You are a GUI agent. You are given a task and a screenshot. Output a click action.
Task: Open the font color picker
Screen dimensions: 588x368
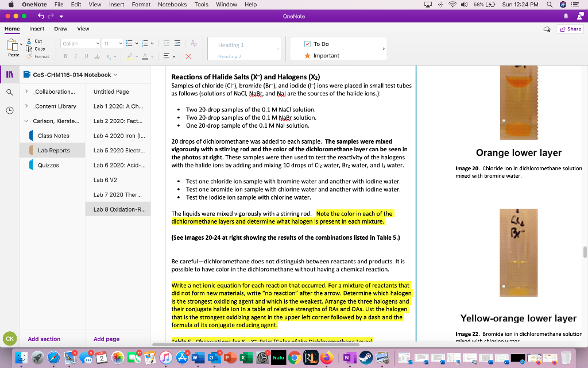(145, 56)
